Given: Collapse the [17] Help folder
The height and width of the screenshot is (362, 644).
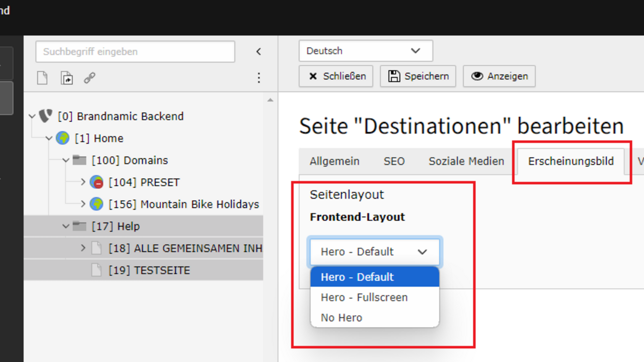Looking at the screenshot, I should point(66,226).
